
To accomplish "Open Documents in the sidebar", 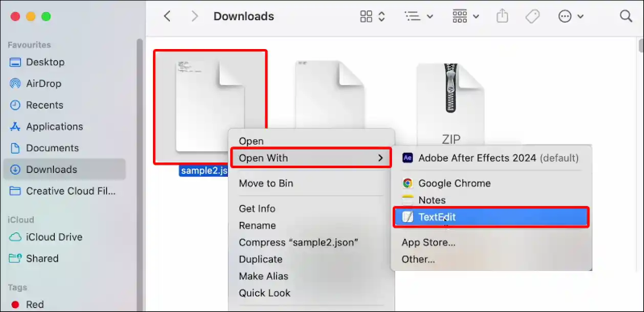I will coord(64,148).
